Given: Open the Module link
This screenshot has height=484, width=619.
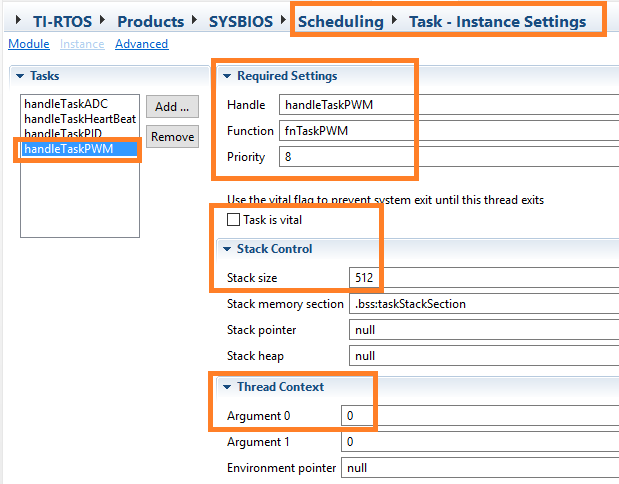Looking at the screenshot, I should [28, 44].
